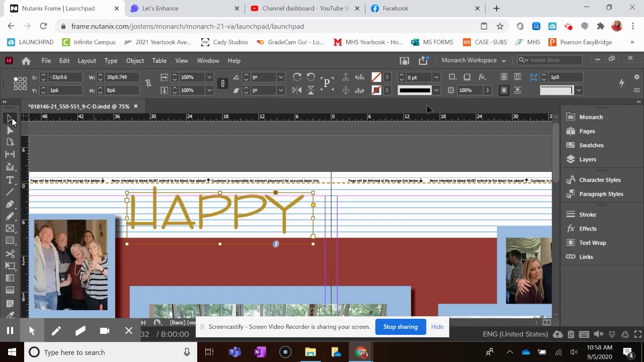Click the fill color swatch
Viewport: 644px width, 362px height.
pyautogui.click(x=376, y=77)
